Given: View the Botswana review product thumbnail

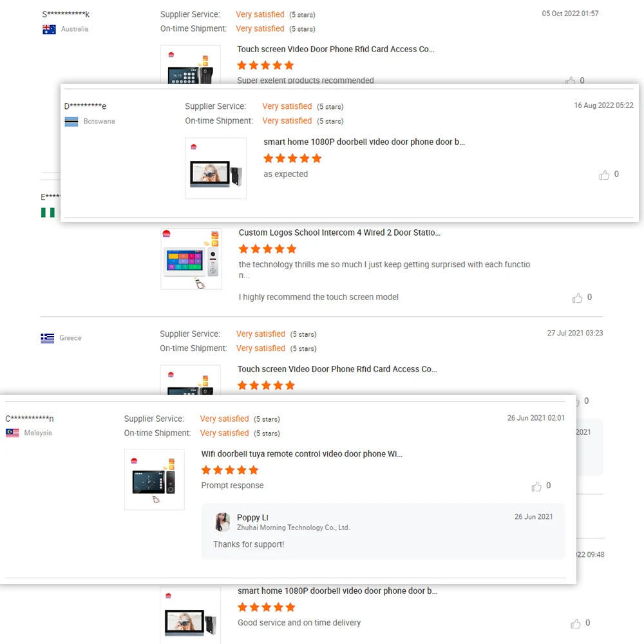Looking at the screenshot, I should tap(216, 168).
